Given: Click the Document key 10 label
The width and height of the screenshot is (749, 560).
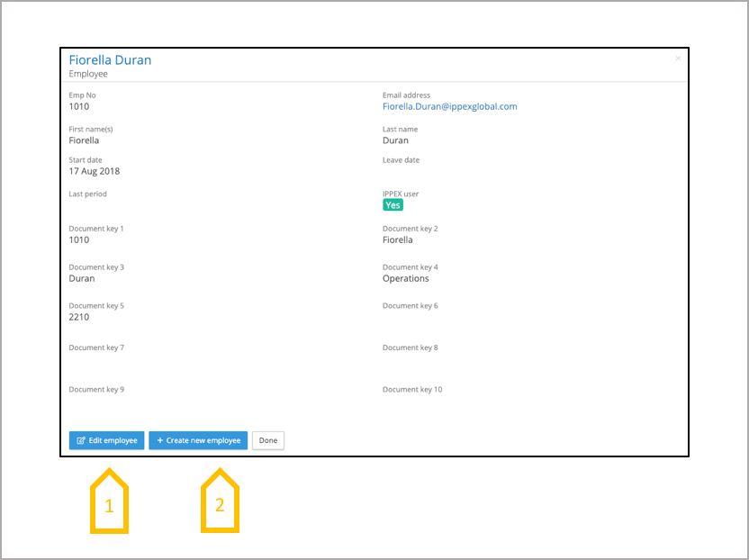Looking at the screenshot, I should [x=412, y=390].
